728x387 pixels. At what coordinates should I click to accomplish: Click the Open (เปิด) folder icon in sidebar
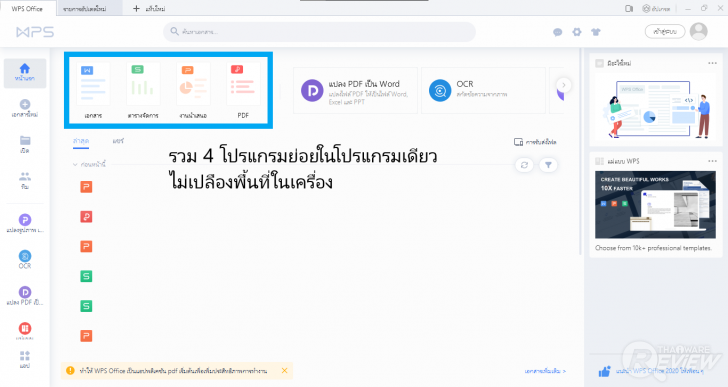click(25, 144)
